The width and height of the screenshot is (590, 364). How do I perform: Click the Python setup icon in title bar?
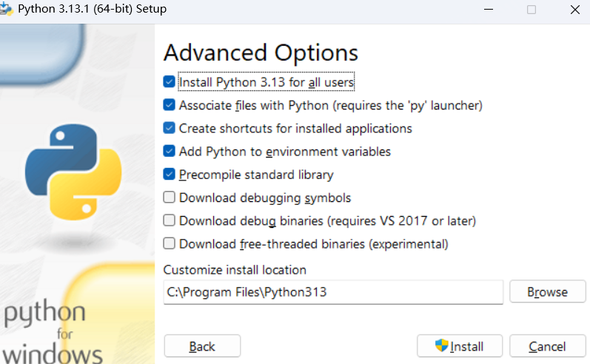pyautogui.click(x=6, y=9)
